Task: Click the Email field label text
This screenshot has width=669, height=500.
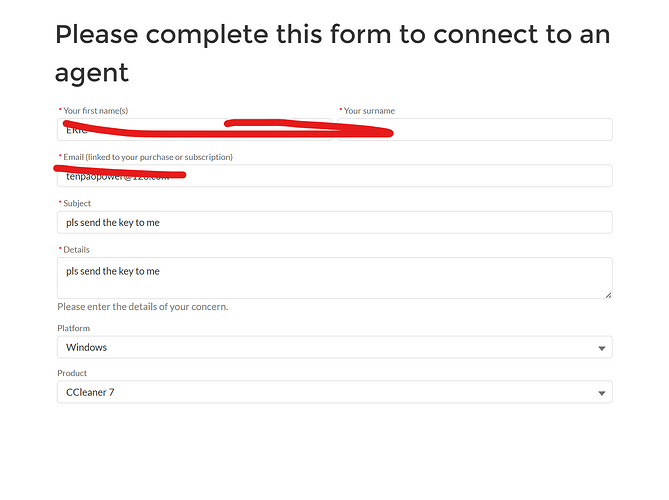Action: [148, 157]
